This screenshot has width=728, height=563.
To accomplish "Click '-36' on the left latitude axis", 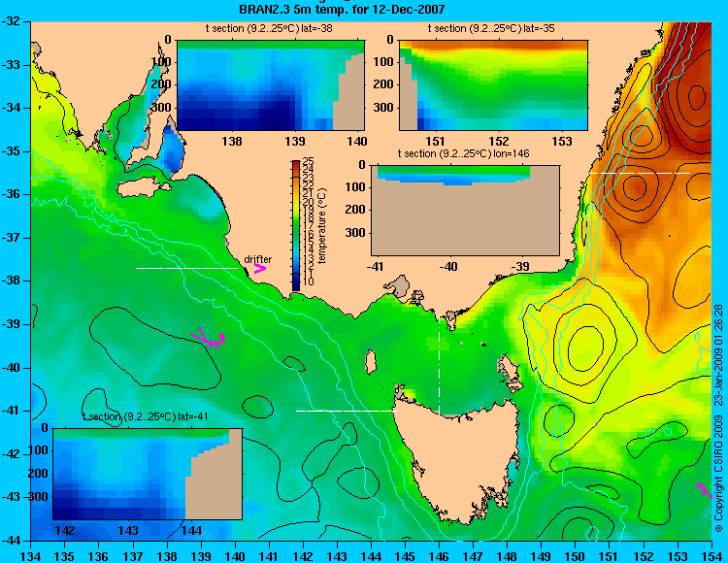I will click(12, 194).
